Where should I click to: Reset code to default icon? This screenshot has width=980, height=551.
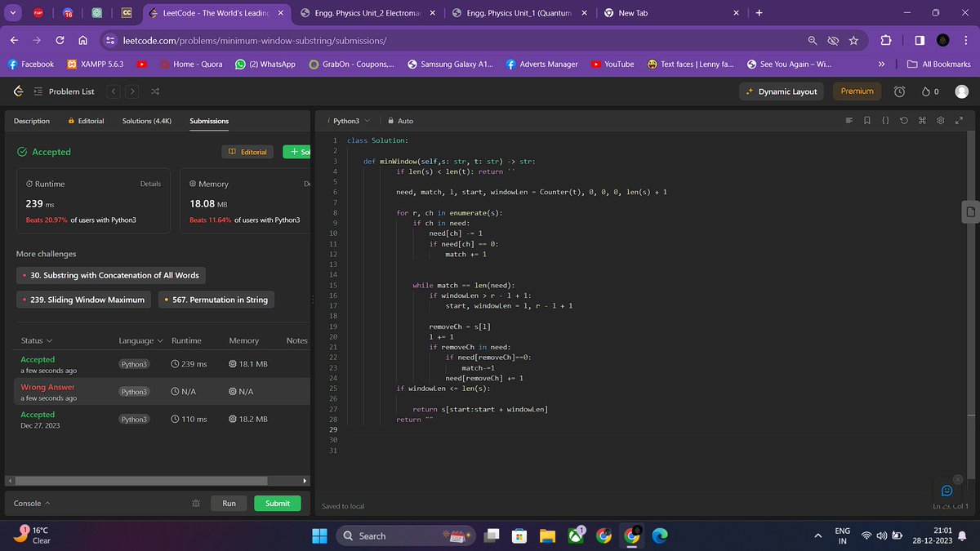904,121
